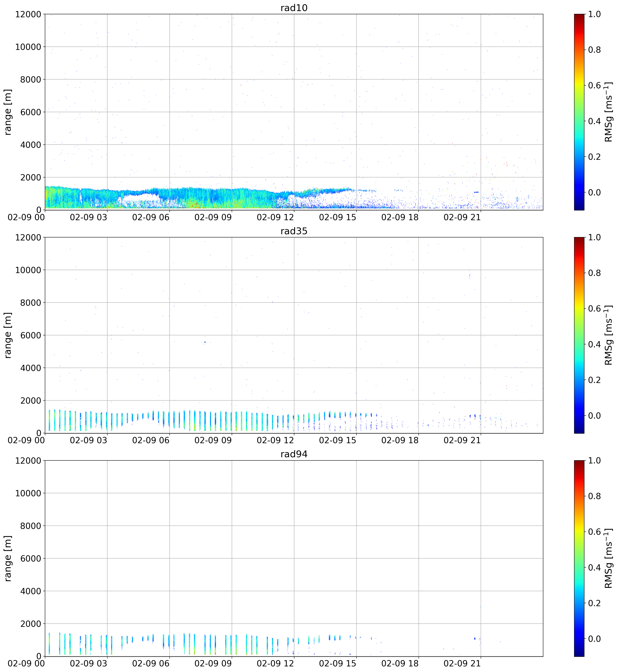Screen dimensions: 618x672
Task: Click the 6000 y-tick of the rad35 panel
Action: (x=30, y=335)
